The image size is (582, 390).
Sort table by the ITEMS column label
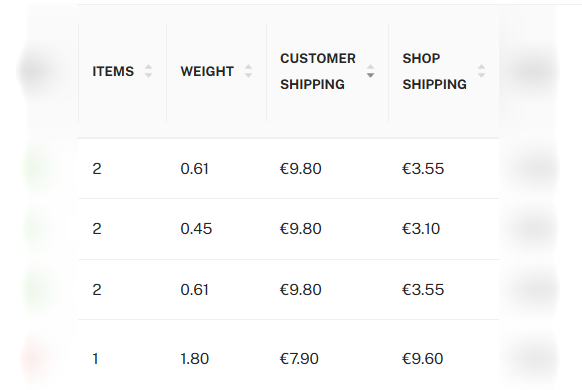click(x=113, y=71)
